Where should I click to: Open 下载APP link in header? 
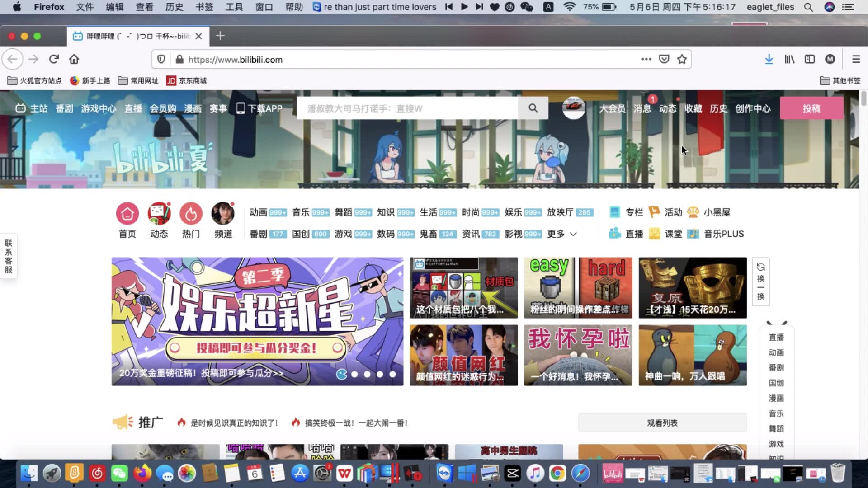coord(259,108)
